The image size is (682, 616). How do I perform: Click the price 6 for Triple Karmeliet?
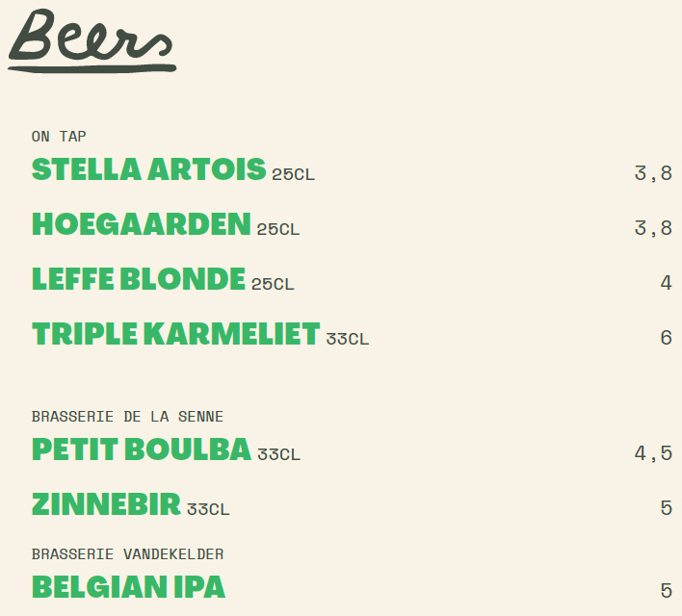[667, 338]
